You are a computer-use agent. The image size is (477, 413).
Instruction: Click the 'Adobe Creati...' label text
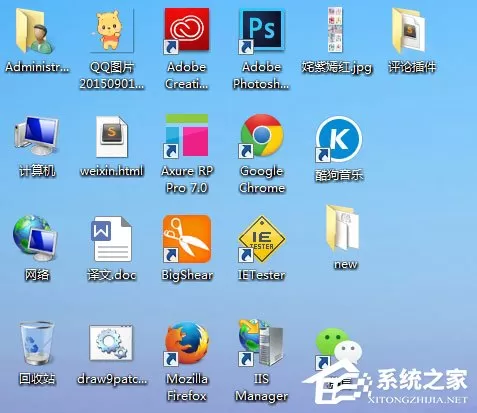[x=187, y=75]
